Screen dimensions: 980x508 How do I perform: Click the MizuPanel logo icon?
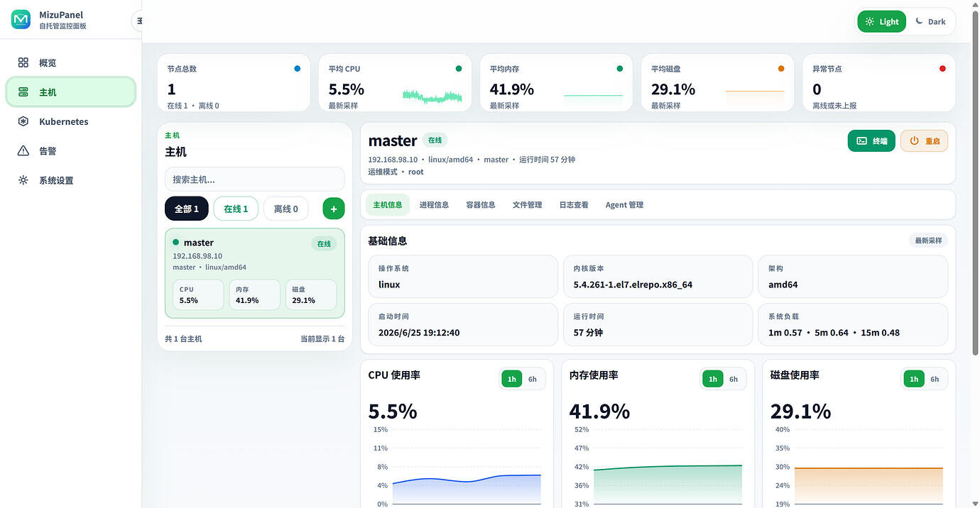[21, 20]
